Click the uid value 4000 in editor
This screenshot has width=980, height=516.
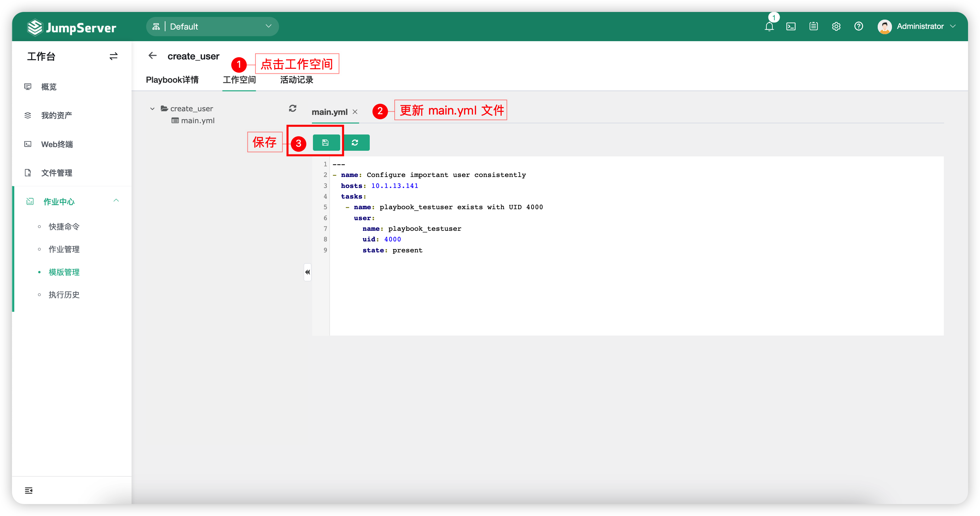pos(392,239)
